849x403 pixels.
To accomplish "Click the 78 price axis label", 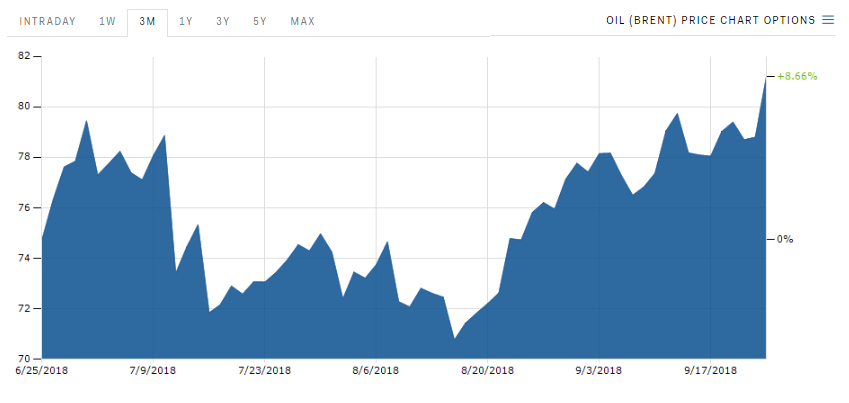I will [23, 157].
